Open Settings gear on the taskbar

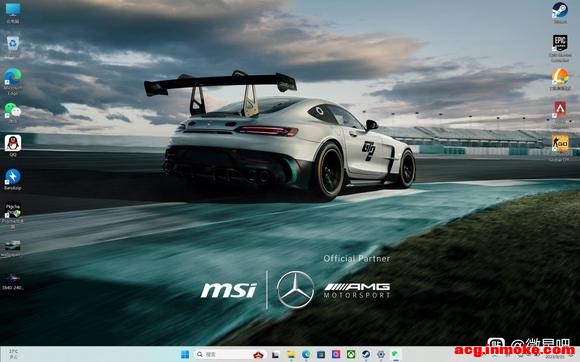pos(381,355)
